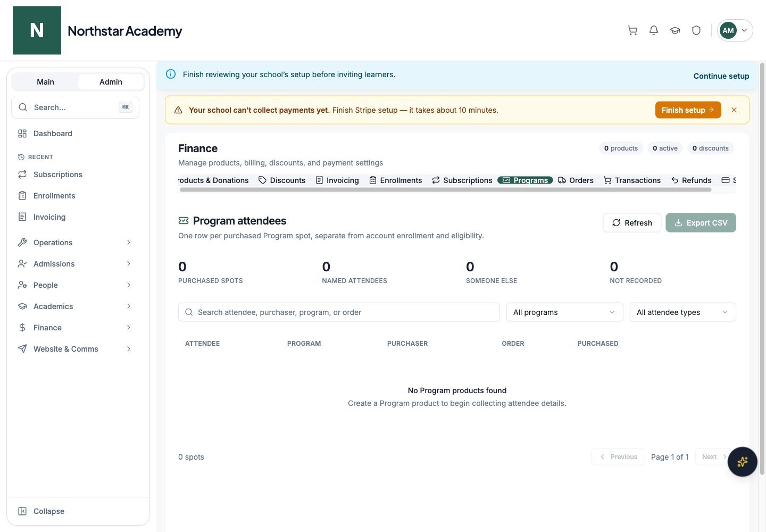
Task: Expand the Operations sidebar section
Action: coord(75,243)
